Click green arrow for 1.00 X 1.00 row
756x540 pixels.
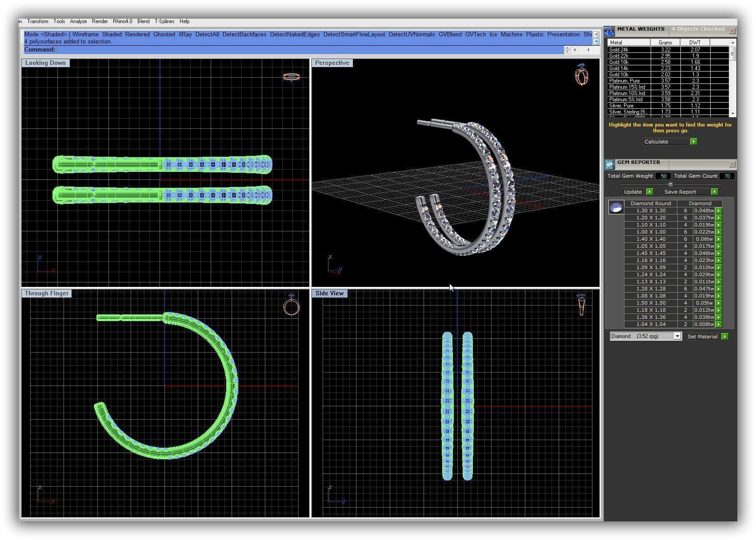[x=719, y=232]
